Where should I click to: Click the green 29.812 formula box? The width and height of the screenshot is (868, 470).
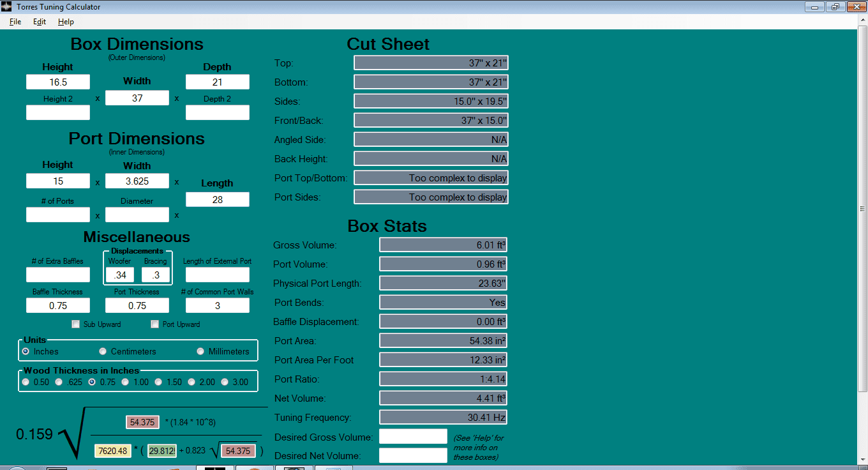click(162, 451)
